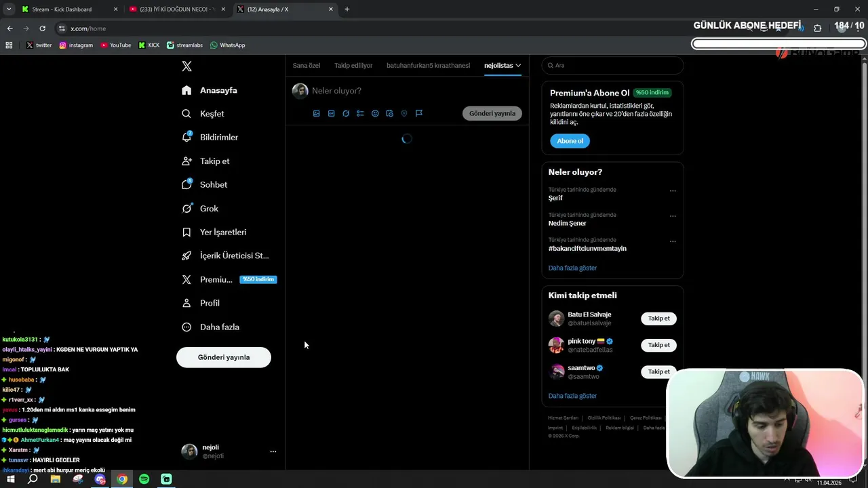Image resolution: width=868 pixels, height=488 pixels.
Task: Open instagram bookmark
Action: click(76, 45)
